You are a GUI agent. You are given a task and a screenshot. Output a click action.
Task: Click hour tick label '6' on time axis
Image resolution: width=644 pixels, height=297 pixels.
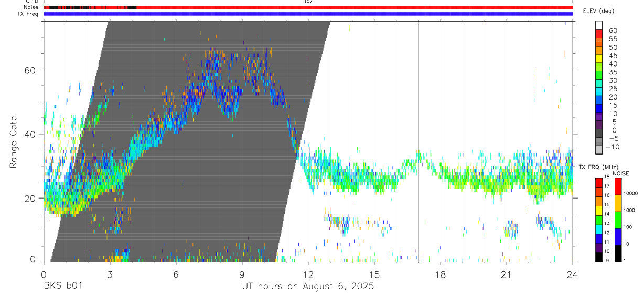[176, 274]
